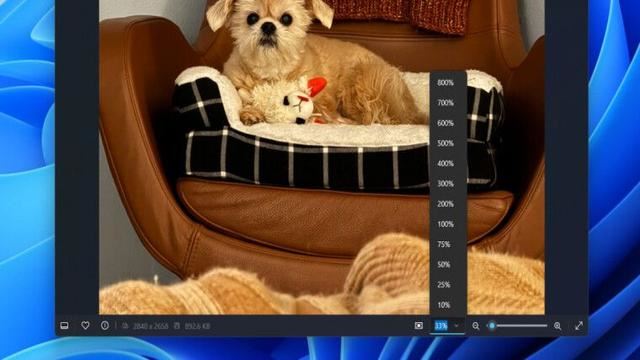Mark photo as favorite with heart icon
This screenshot has width=640, height=360.
85,325
